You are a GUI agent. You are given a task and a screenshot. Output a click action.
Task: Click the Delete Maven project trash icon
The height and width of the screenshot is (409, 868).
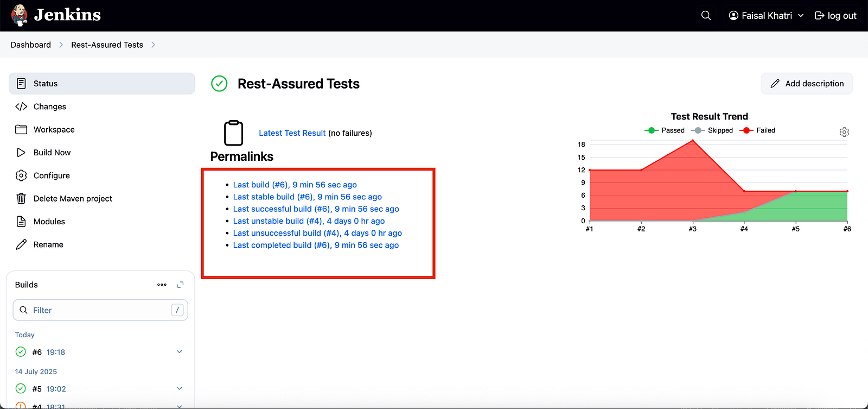[x=21, y=198]
